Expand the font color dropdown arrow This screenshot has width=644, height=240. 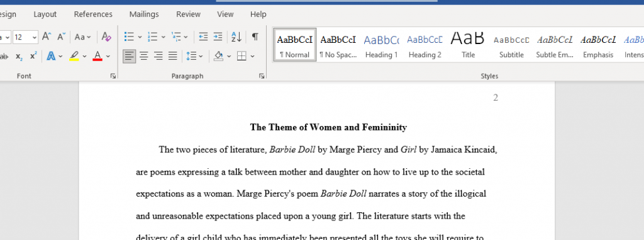click(108, 57)
